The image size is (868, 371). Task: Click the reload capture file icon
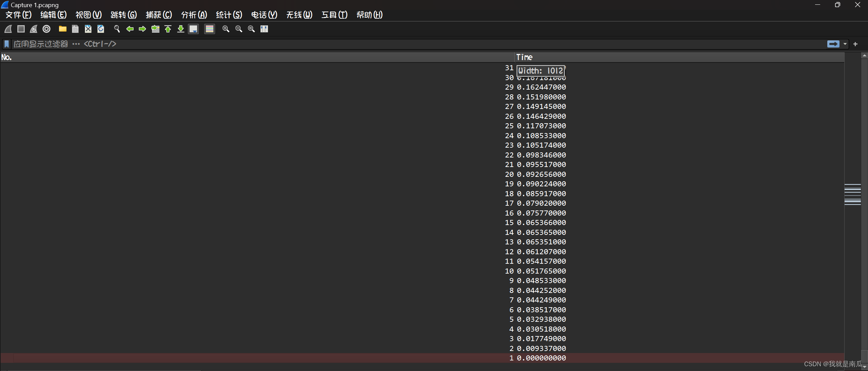(x=101, y=29)
